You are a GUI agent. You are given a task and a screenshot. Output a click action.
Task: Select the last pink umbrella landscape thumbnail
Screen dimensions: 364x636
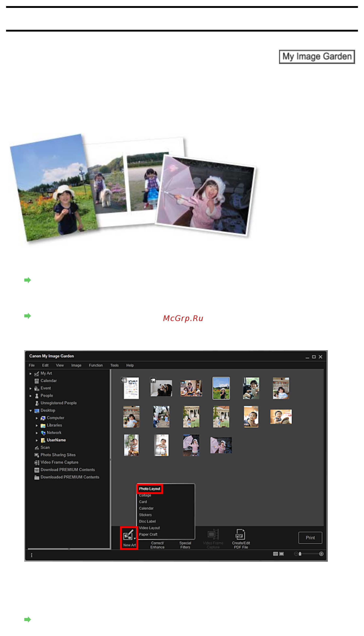point(221,445)
